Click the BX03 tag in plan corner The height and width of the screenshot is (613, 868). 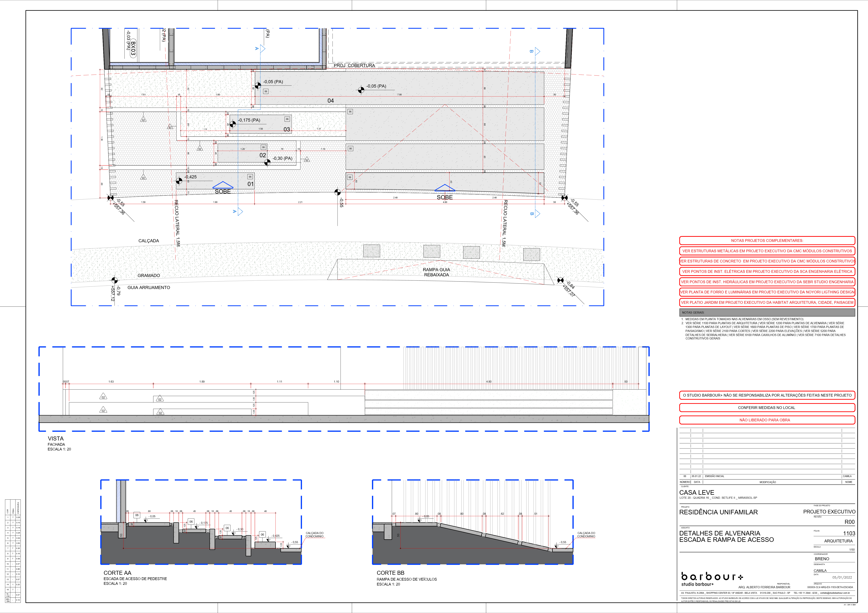pos(133,49)
